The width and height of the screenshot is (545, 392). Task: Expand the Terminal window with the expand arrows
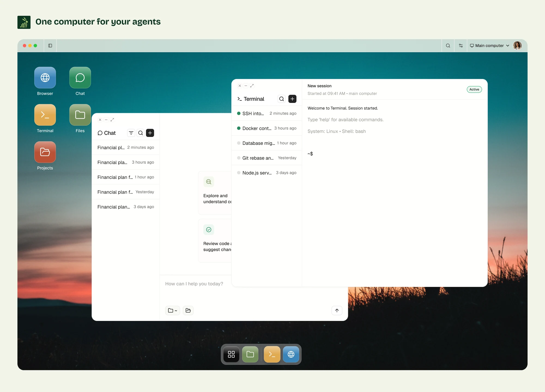[x=252, y=86]
